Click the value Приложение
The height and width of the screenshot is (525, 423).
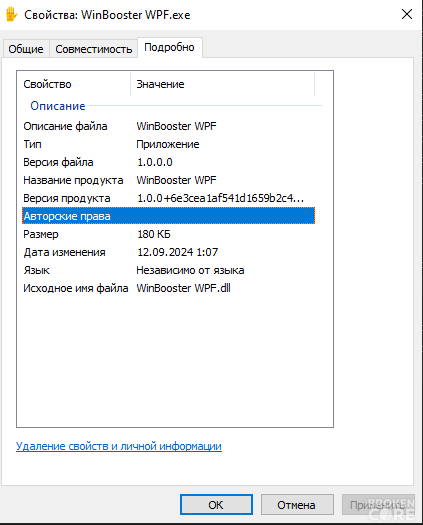click(x=168, y=144)
